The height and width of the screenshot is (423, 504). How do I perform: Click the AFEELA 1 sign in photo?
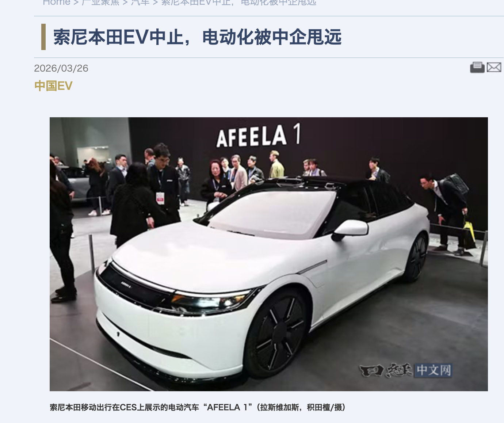(259, 136)
